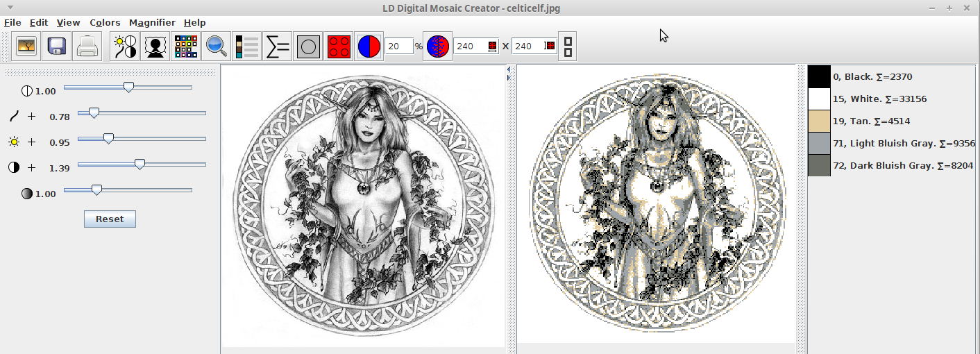Open the Colors menu
This screenshot has width=980, height=354.
105,22
